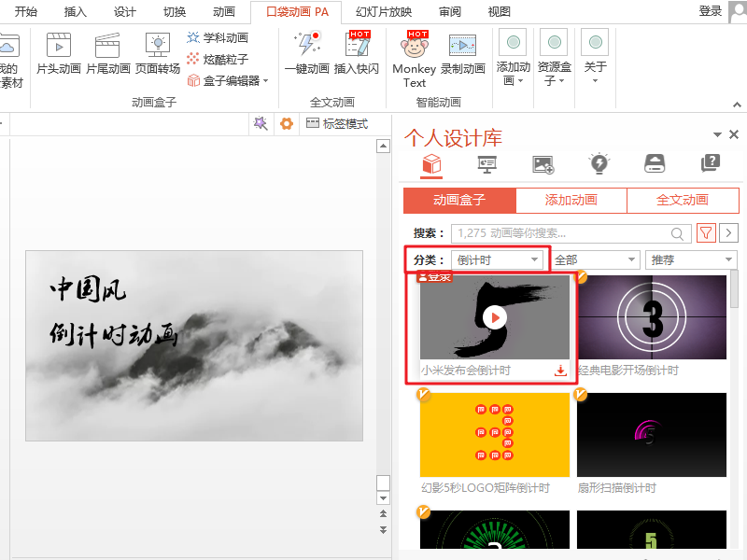
Task: Open the 片尾动画 ending animation tool
Action: click(x=107, y=53)
